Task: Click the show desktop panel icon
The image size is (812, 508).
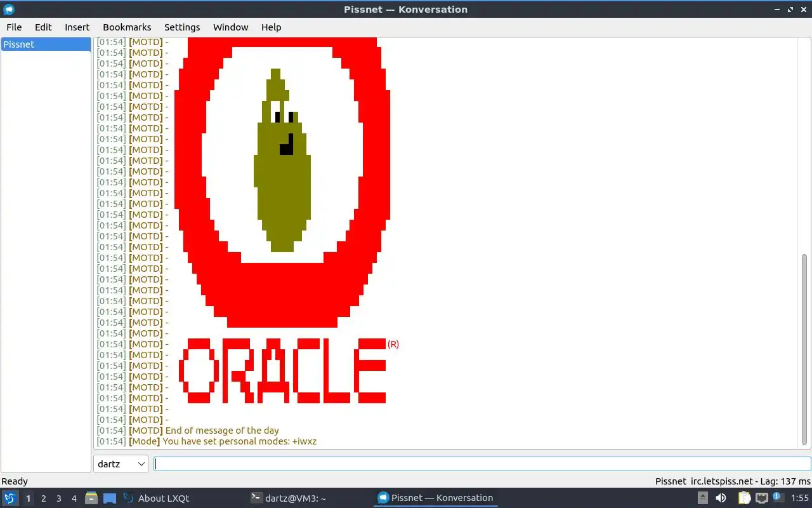Action: 109,498
